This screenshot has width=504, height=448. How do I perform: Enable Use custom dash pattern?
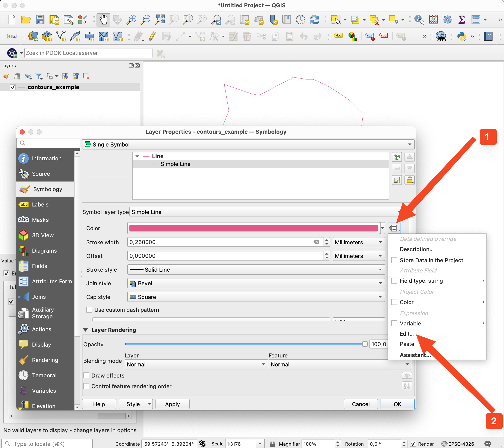click(x=89, y=310)
